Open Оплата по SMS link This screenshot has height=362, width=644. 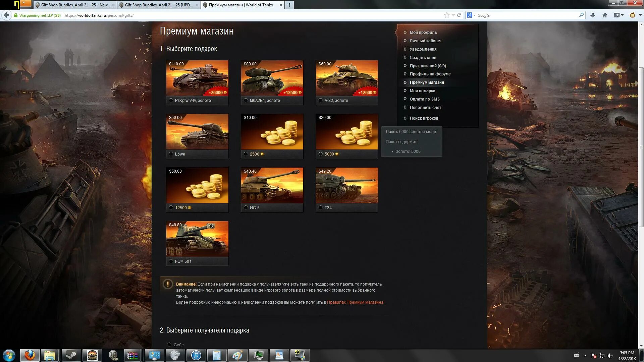point(424,99)
